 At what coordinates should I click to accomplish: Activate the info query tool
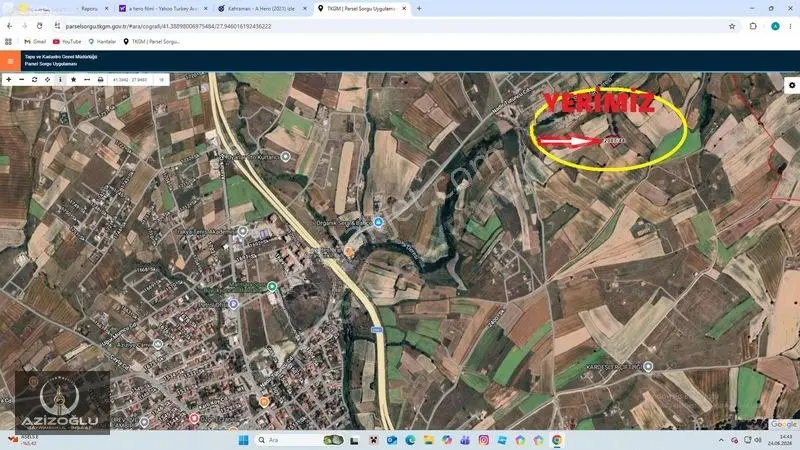click(60, 80)
